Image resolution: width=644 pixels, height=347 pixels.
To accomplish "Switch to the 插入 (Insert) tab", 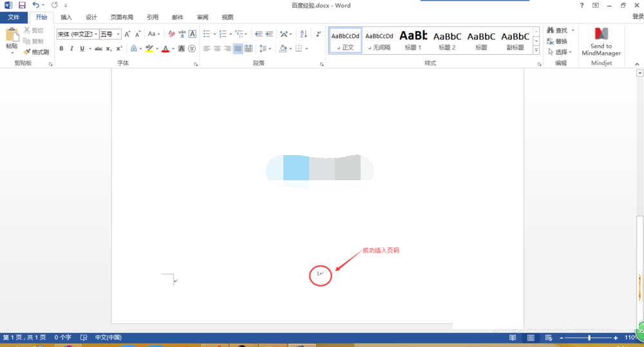I will click(x=66, y=17).
